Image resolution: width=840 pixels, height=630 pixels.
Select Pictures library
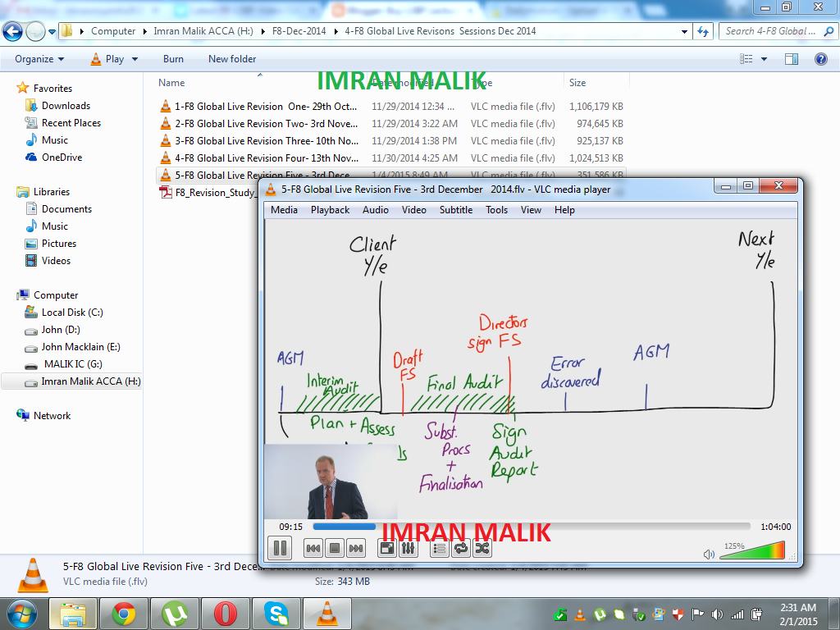click(x=59, y=243)
